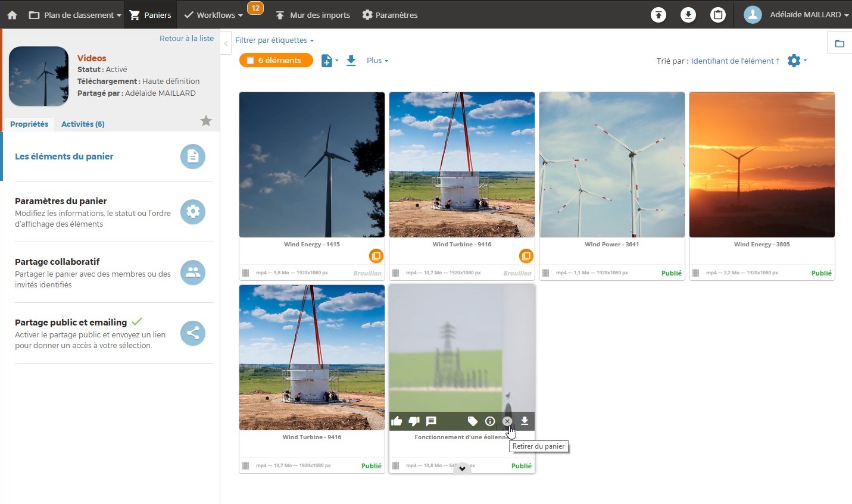Click the people icon for Partage collaboratif
This screenshot has width=852, height=504.
(193, 273)
